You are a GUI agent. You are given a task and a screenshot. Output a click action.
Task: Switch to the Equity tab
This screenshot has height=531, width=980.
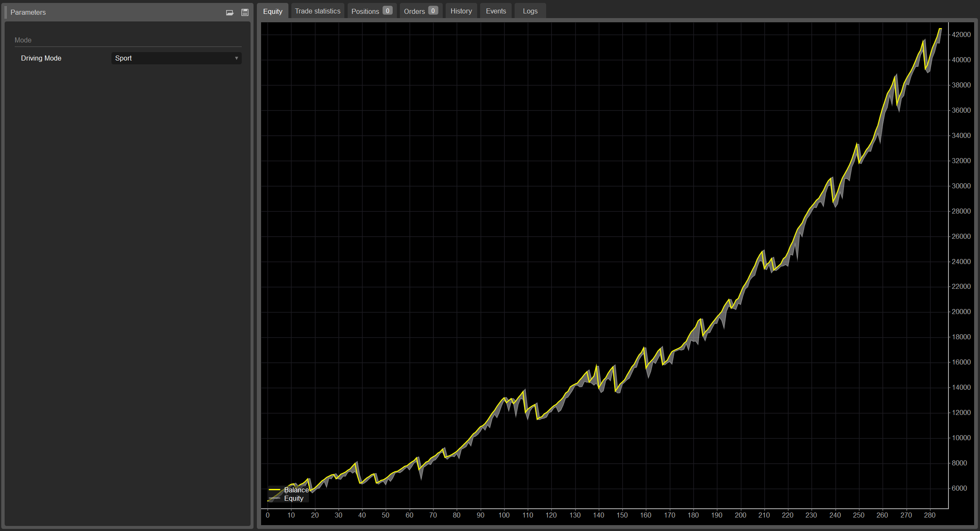tap(272, 11)
